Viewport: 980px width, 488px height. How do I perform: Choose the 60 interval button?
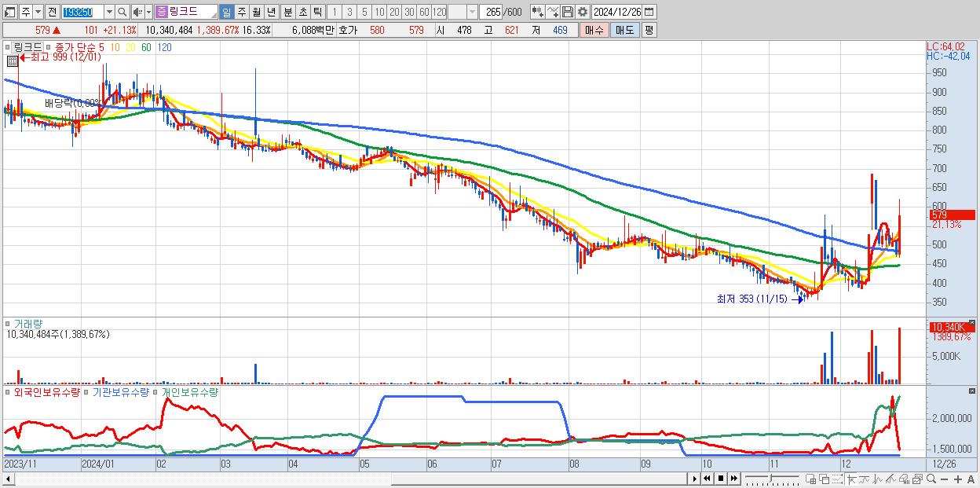(424, 13)
